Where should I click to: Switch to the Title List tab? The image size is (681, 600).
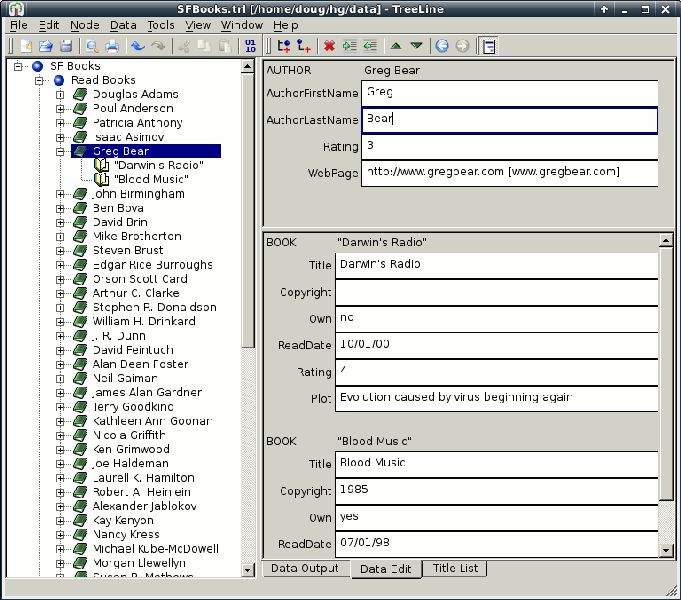(455, 568)
